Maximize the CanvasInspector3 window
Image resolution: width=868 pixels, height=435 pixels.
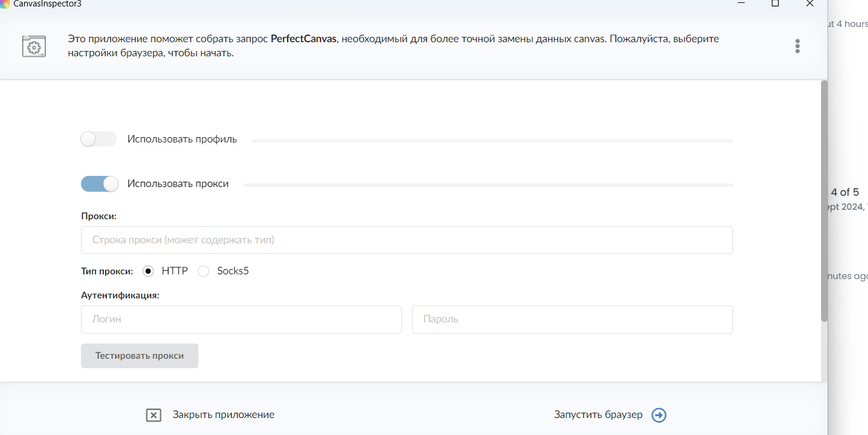pos(775,4)
